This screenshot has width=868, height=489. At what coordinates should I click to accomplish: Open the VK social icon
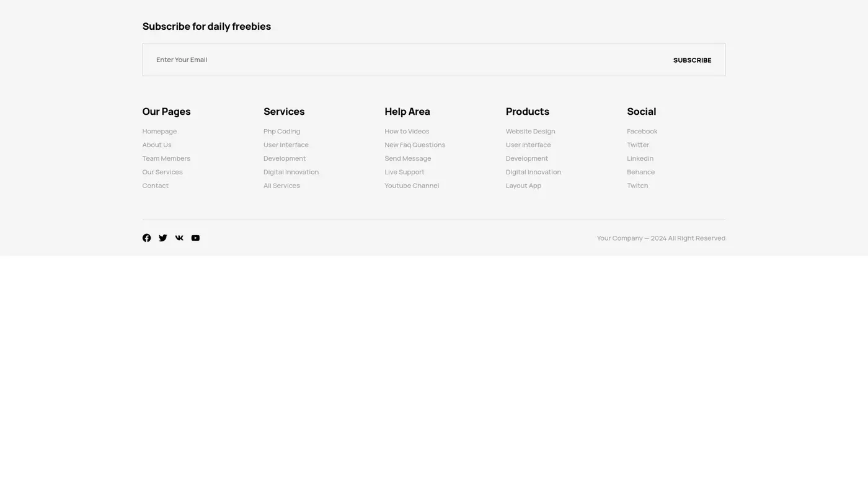tap(179, 238)
